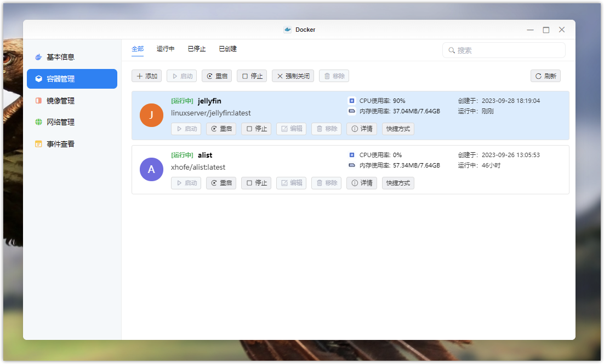Click linuxserver/jellyfin:latest image text
The height and width of the screenshot is (364, 604).
click(x=210, y=113)
